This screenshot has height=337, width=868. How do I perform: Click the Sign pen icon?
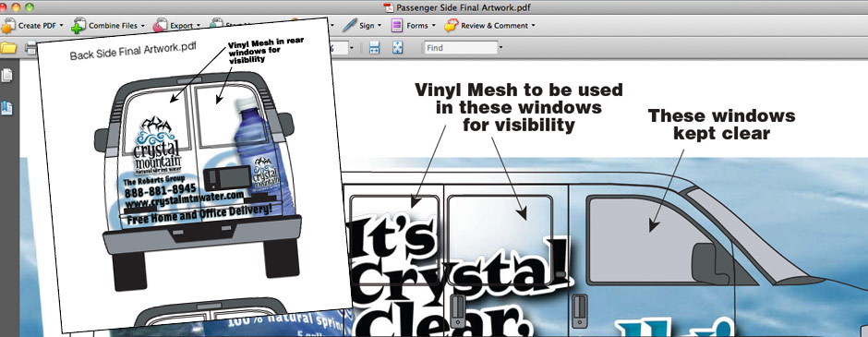point(349,26)
